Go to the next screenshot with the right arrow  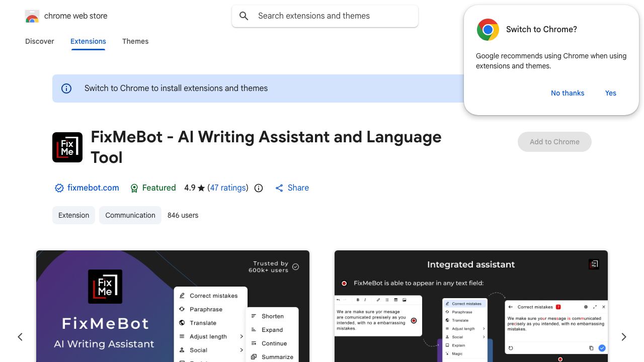pos(624,337)
